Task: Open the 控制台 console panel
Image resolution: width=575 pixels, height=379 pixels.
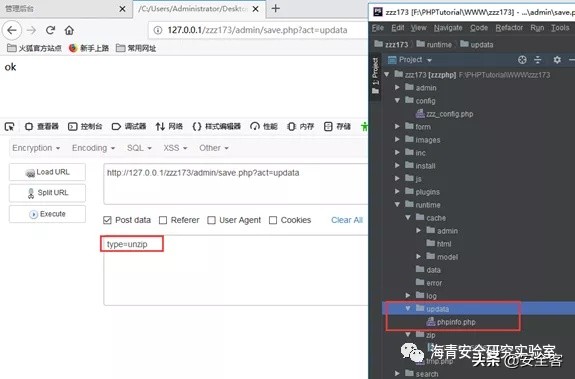Action: pos(85,127)
